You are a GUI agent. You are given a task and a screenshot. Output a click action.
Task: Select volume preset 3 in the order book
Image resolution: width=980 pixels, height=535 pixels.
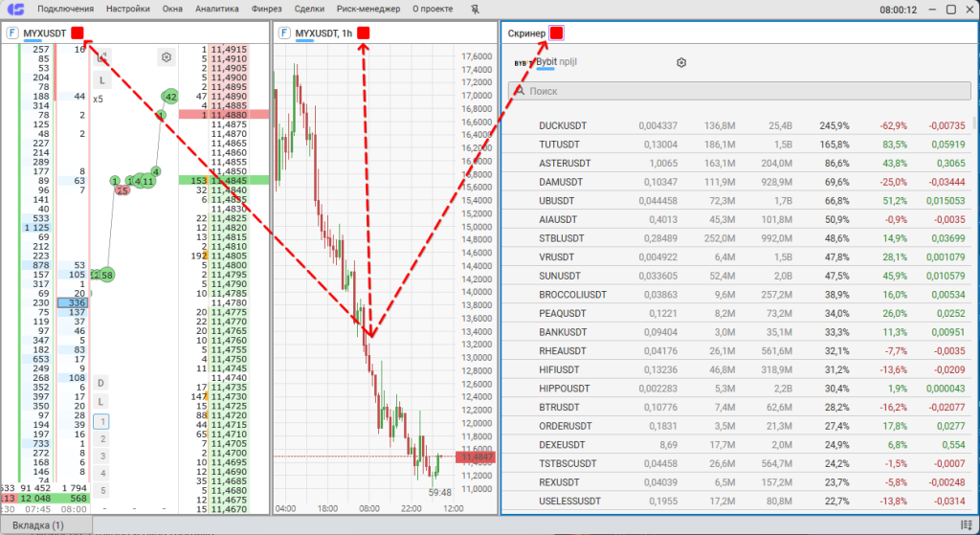click(x=101, y=456)
